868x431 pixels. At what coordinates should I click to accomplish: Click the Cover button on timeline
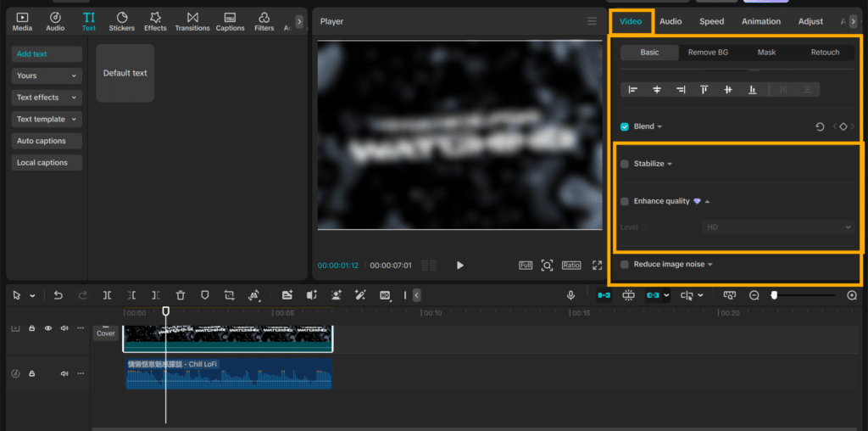[x=106, y=331]
